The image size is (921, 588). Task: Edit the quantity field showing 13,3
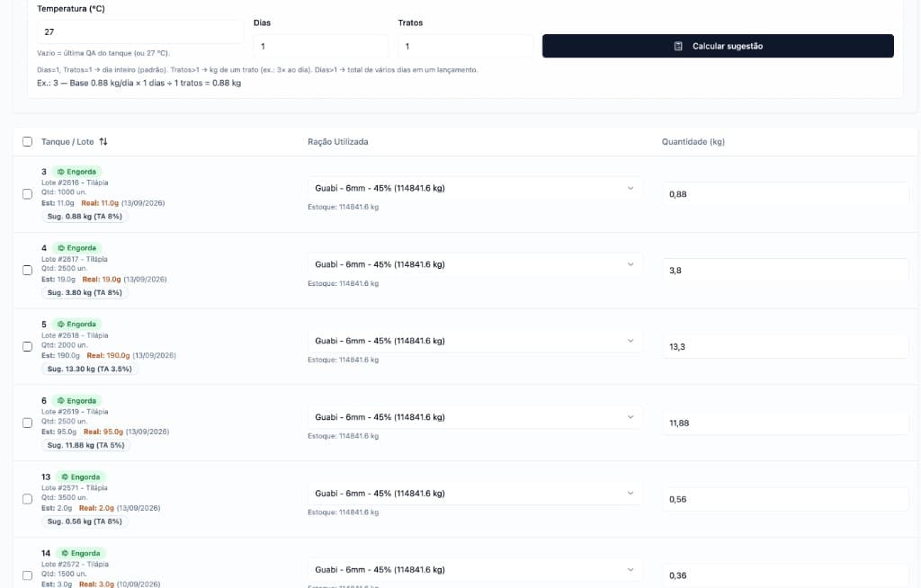point(785,346)
